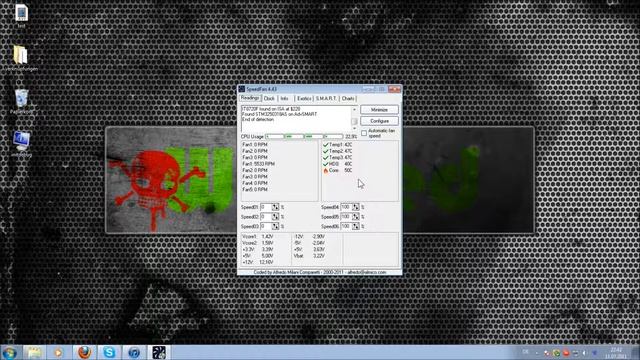This screenshot has width=640, height=360.
Task: Click the CPU usage percentage value
Action: 351,137
